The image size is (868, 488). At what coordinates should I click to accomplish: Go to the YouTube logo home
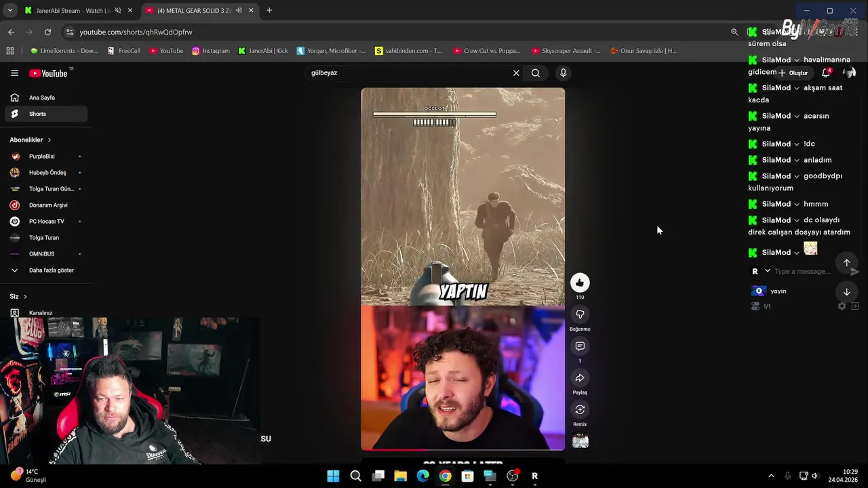coord(49,73)
